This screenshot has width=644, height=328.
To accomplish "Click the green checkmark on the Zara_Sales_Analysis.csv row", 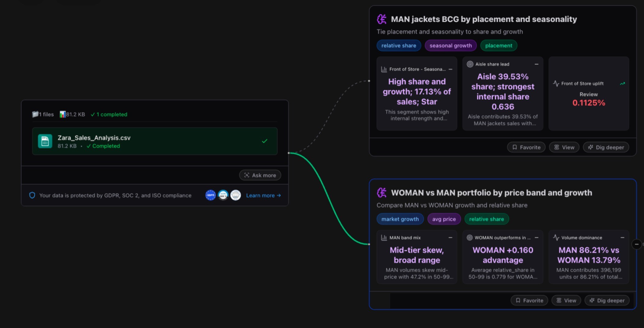I will point(265,141).
